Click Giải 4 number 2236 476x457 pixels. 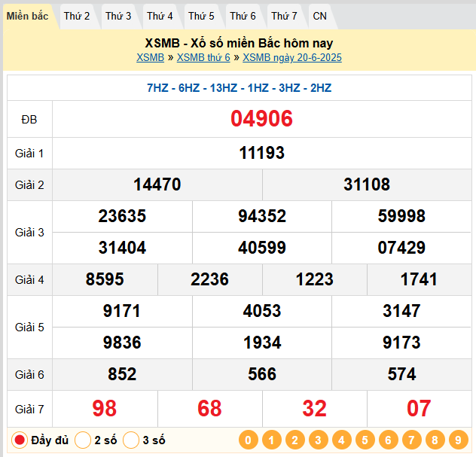[x=210, y=279]
